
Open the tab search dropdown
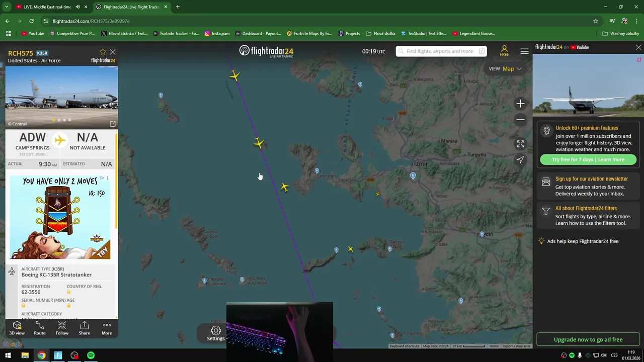tap(7, 7)
